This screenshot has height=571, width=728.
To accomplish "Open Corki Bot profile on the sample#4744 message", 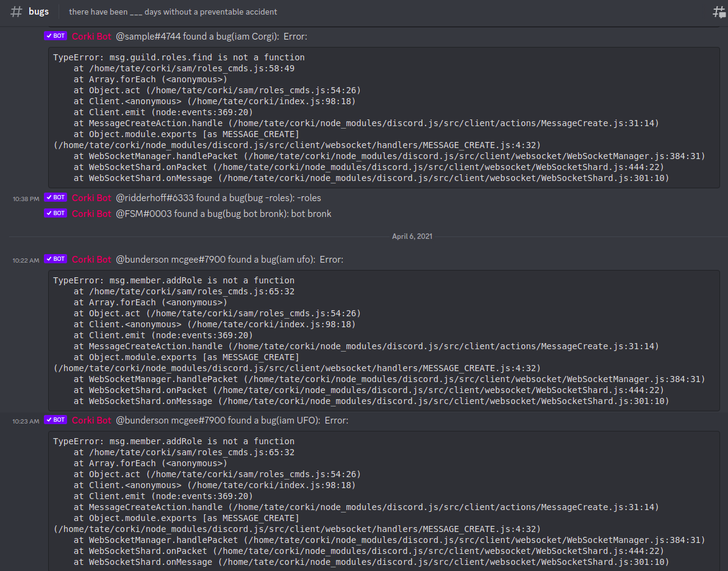I will [91, 36].
